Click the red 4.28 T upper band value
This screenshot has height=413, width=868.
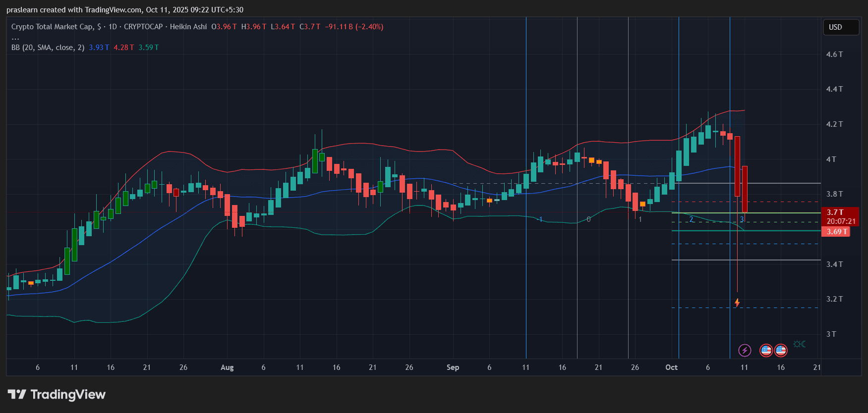(123, 48)
